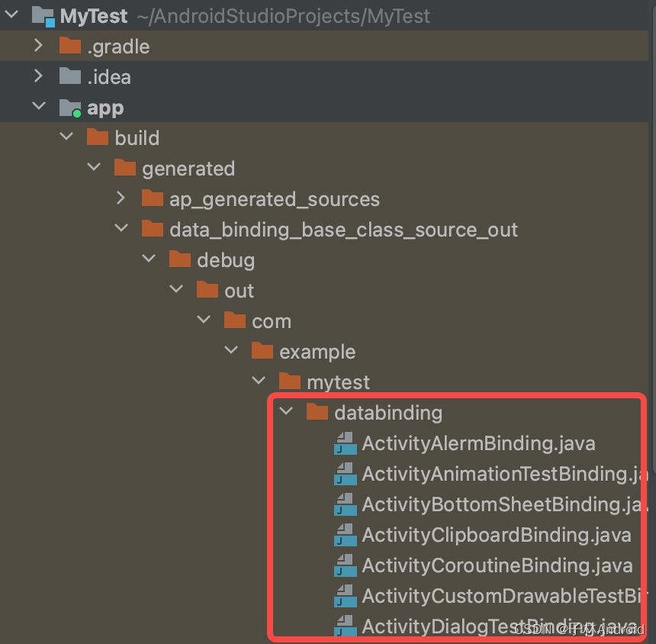Screen dimensions: 656x644
Task: Click ActivityCoroutineBinding.java file icon
Action: [x=346, y=565]
